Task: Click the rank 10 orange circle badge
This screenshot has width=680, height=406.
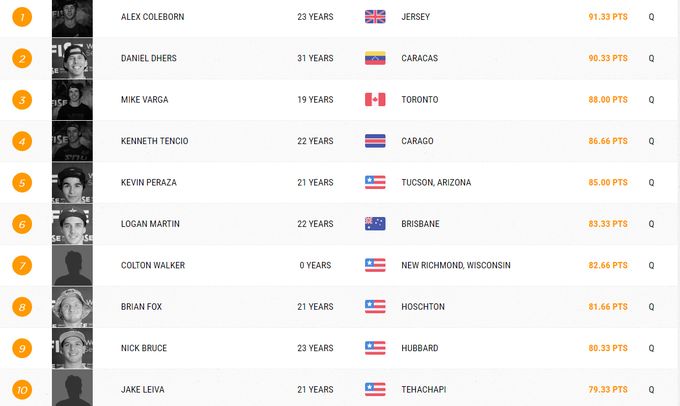Action: coord(22,389)
